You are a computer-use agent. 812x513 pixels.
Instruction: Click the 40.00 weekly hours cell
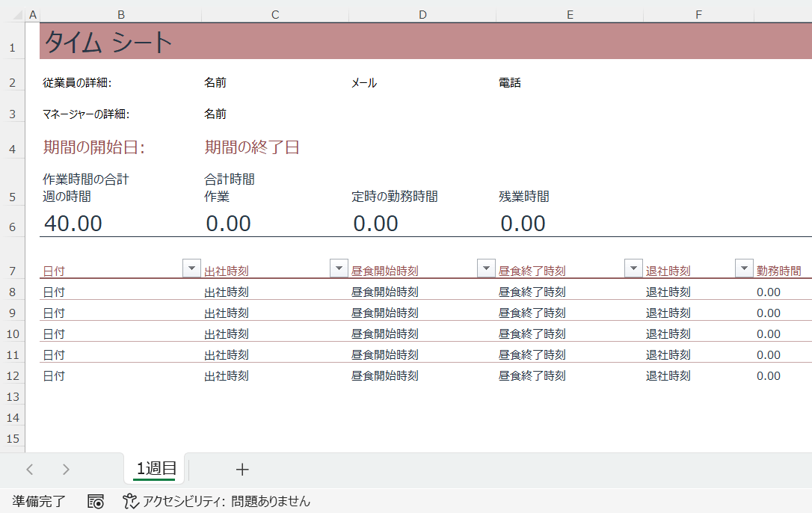pos(73,223)
